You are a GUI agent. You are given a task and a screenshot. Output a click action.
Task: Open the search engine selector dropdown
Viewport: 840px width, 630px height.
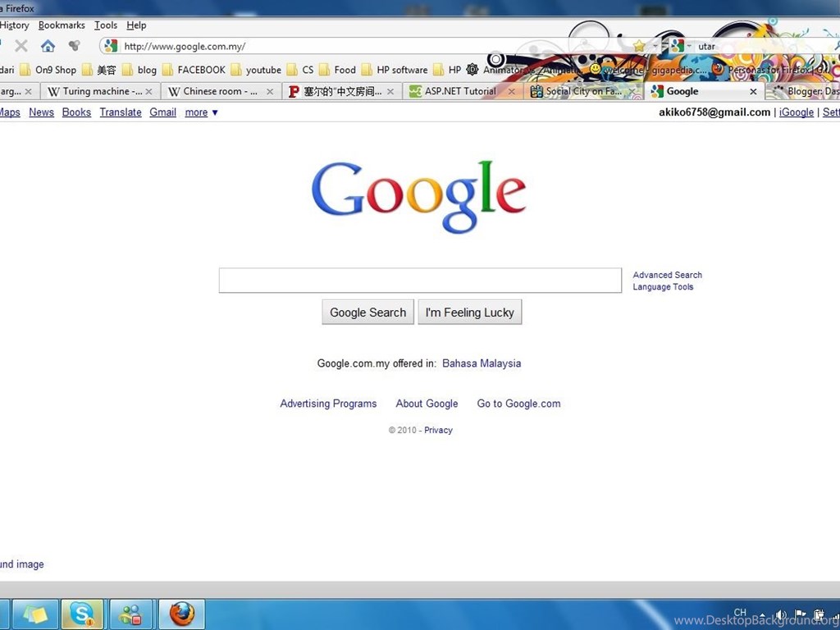tap(680, 46)
